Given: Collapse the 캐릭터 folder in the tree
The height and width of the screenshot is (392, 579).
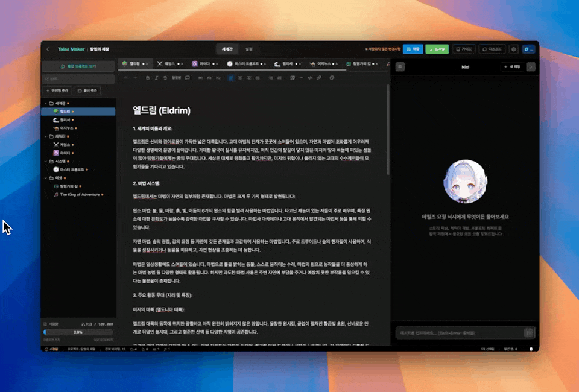Looking at the screenshot, I should 45,137.
